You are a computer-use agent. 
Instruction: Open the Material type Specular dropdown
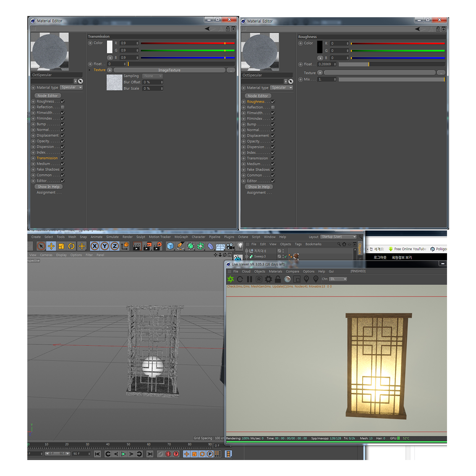tap(71, 87)
